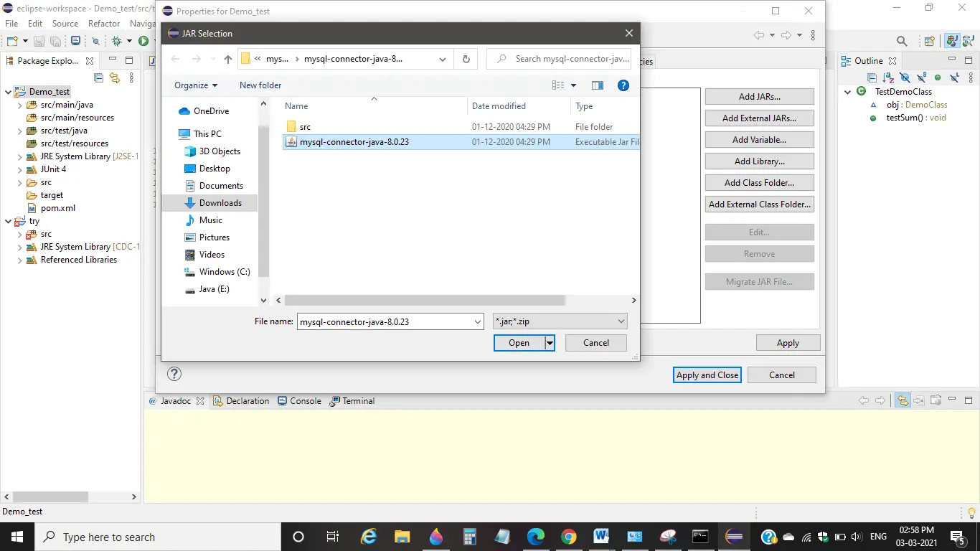Open the Organize dropdown menu

click(x=196, y=85)
